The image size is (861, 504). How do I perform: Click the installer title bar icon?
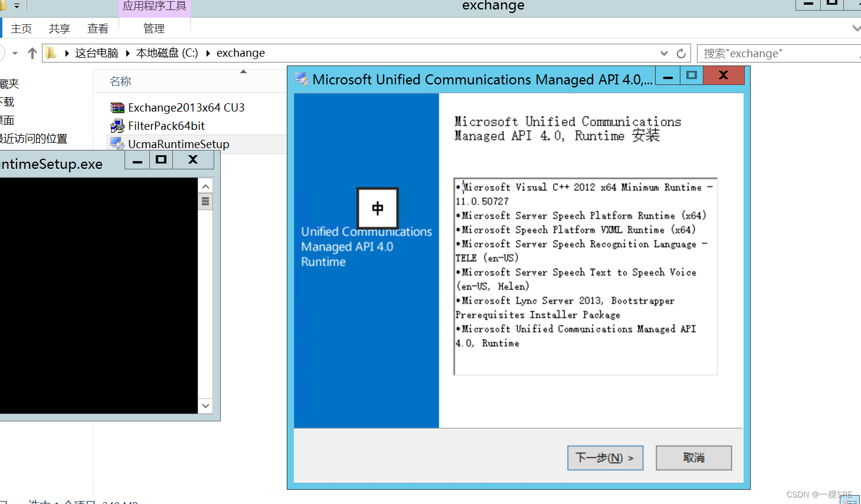302,79
